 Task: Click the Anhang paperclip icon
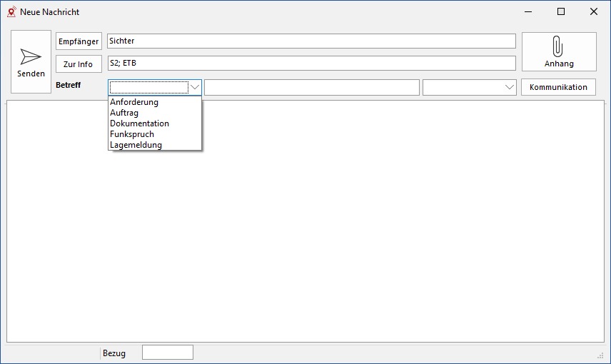[558, 47]
